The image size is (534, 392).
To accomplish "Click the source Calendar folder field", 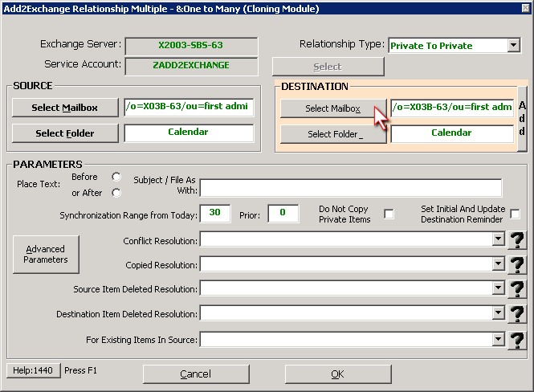I will pyautogui.click(x=189, y=133).
